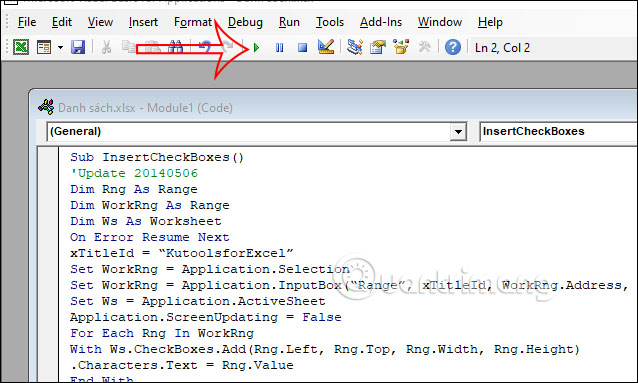This screenshot has height=383, width=638.
Task: Open Visual Basic Help question icon
Action: click(453, 47)
